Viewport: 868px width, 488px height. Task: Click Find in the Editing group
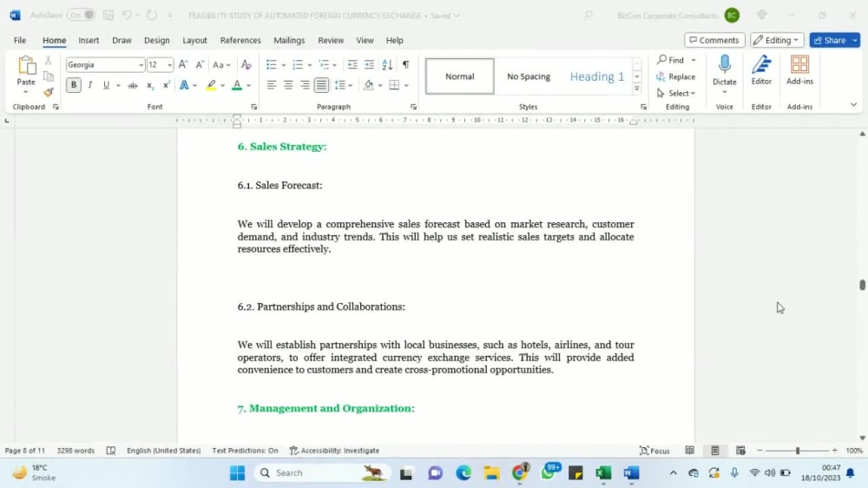pyautogui.click(x=670, y=60)
